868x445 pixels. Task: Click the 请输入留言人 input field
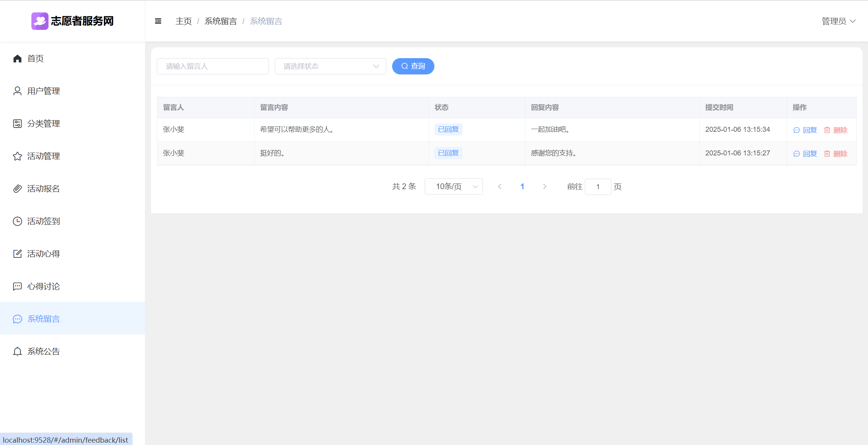tap(213, 66)
